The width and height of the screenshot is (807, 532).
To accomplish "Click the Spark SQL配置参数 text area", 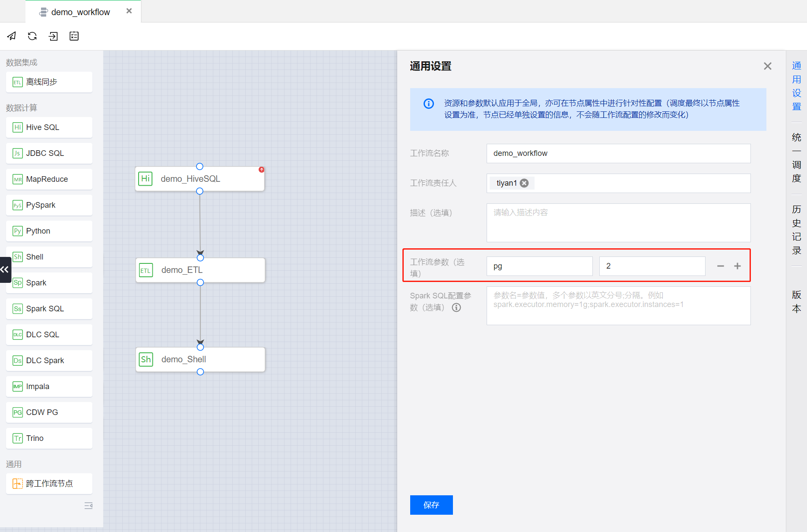I will (x=618, y=306).
